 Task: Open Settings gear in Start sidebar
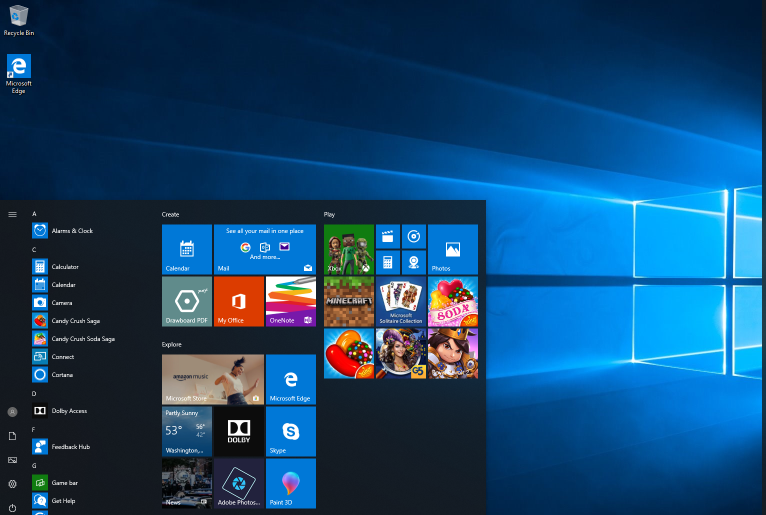click(12, 484)
